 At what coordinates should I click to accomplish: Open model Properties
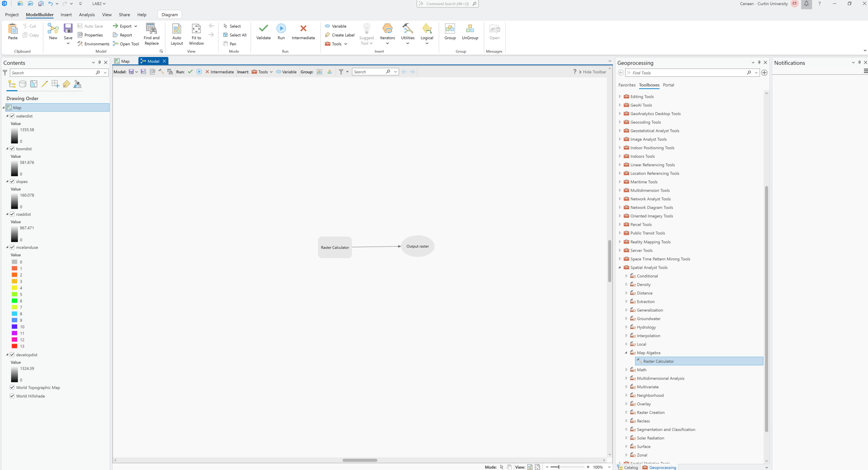click(90, 35)
